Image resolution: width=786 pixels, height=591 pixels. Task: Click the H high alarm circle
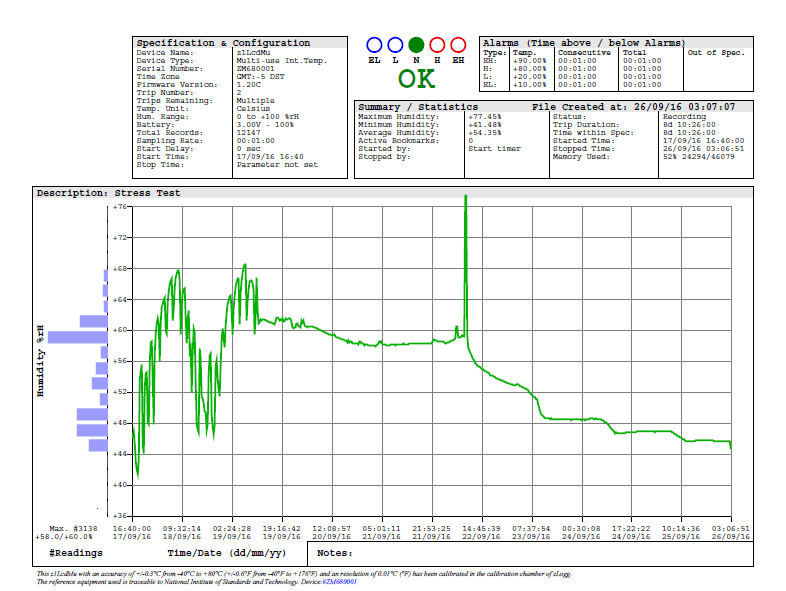click(437, 45)
